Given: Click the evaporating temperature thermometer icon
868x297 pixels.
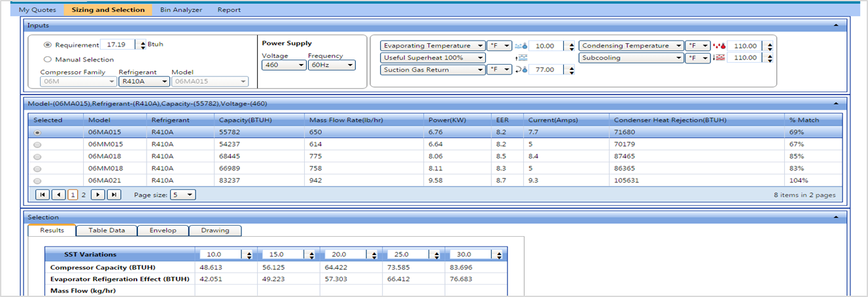Looking at the screenshot, I should click(x=521, y=46).
